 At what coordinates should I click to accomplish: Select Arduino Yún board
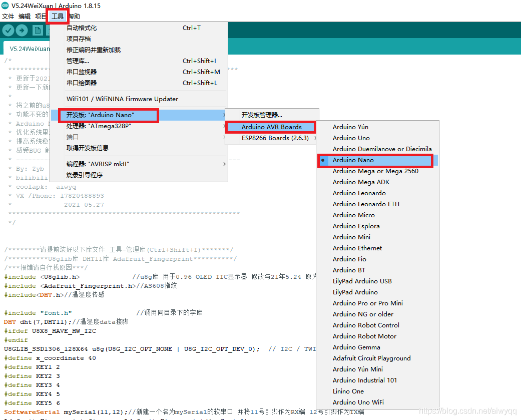coord(377,127)
